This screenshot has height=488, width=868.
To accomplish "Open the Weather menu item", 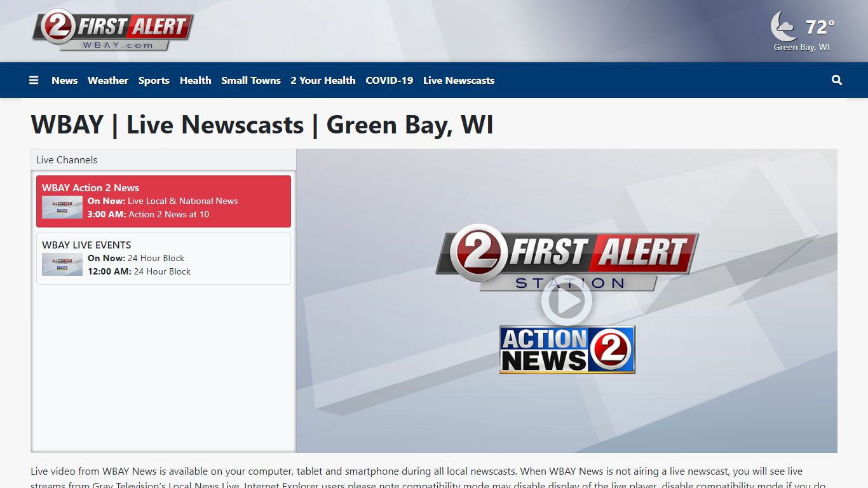I will (108, 80).
